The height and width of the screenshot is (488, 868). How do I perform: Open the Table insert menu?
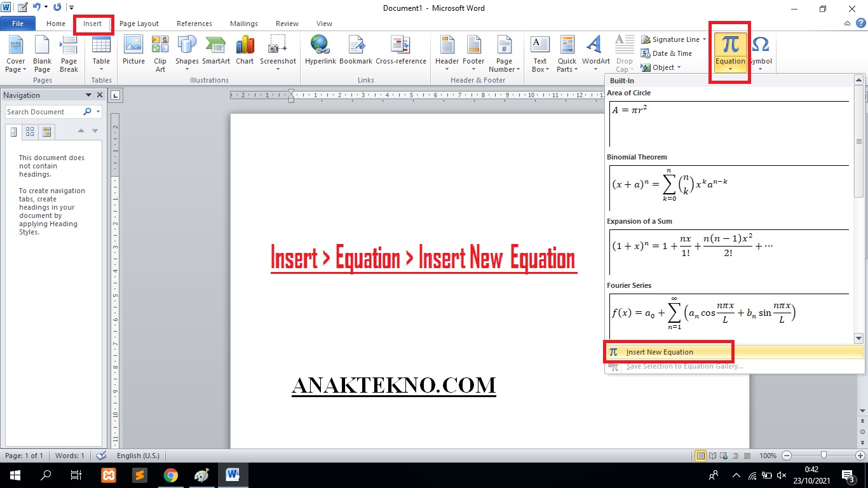[x=101, y=54]
